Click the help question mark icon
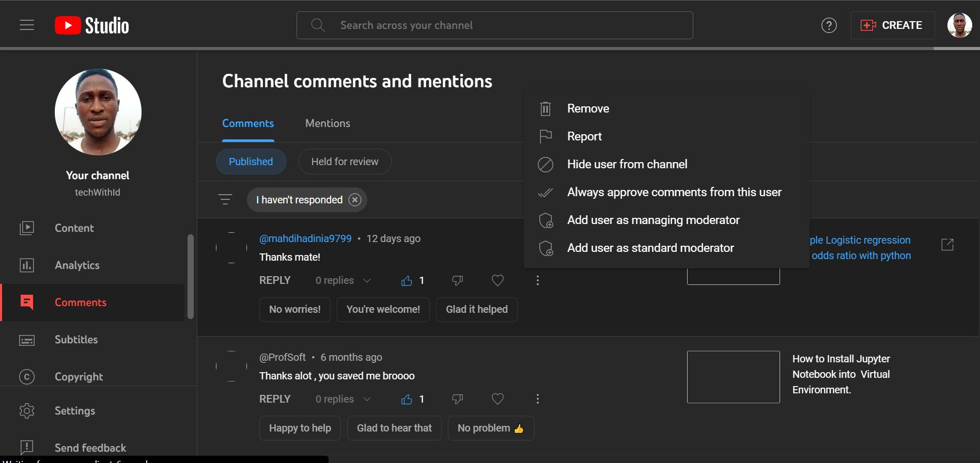The height and width of the screenshot is (463, 980). (829, 25)
